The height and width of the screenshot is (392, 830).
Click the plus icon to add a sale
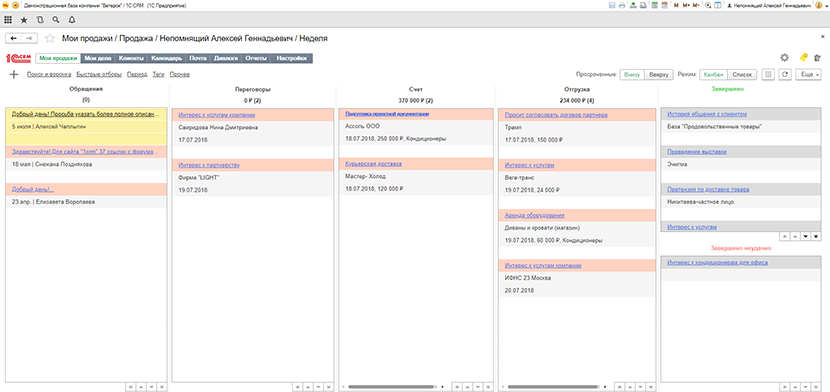(x=14, y=75)
